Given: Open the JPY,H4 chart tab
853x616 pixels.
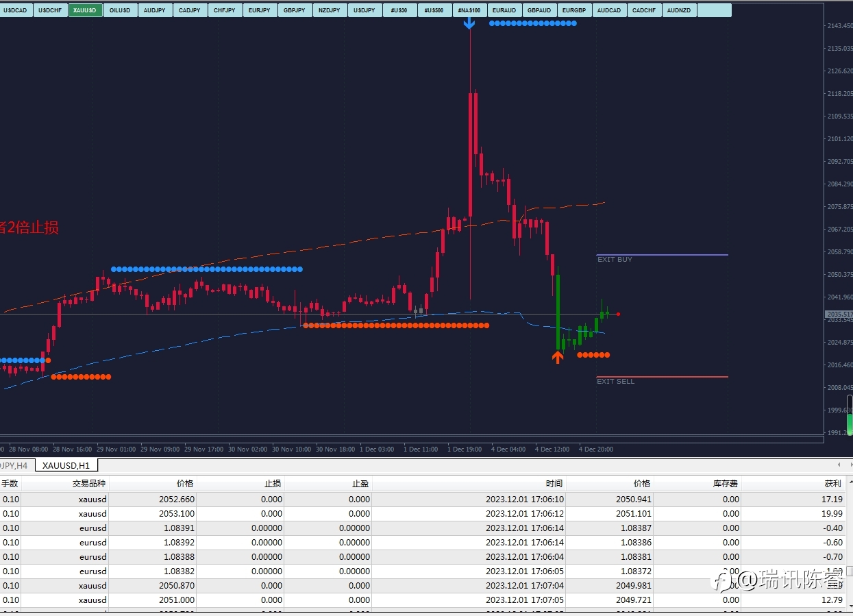Looking at the screenshot, I should [15, 465].
